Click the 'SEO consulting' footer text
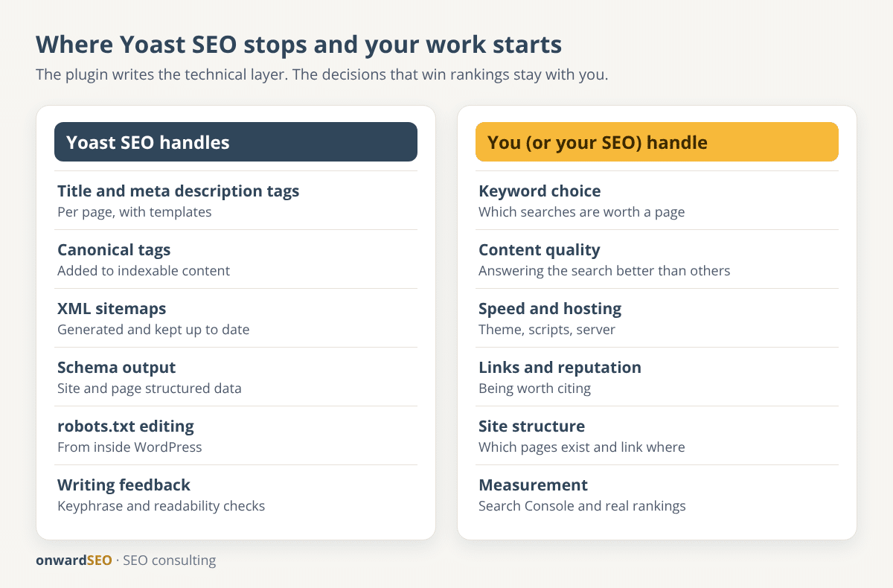The image size is (893, 588). click(170, 560)
